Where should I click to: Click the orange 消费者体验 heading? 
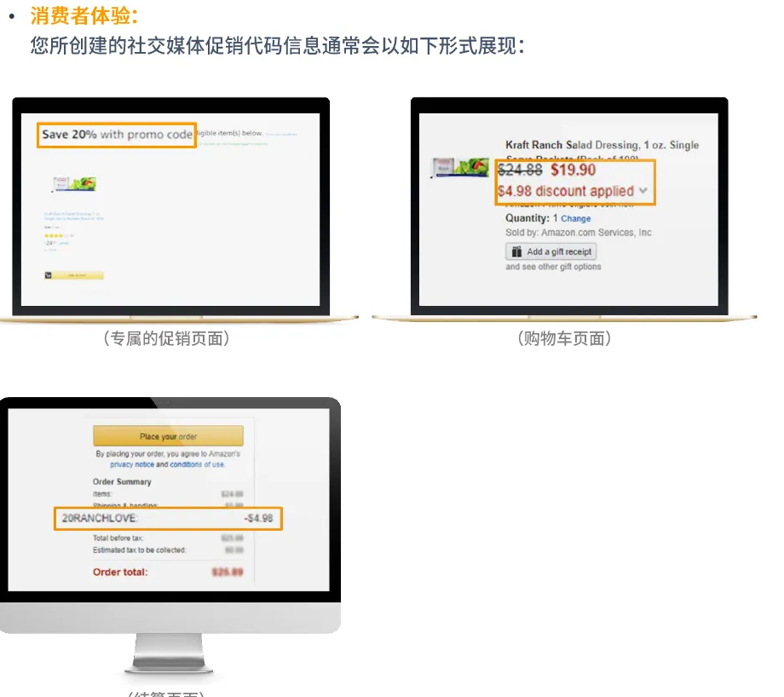pyautogui.click(x=84, y=15)
